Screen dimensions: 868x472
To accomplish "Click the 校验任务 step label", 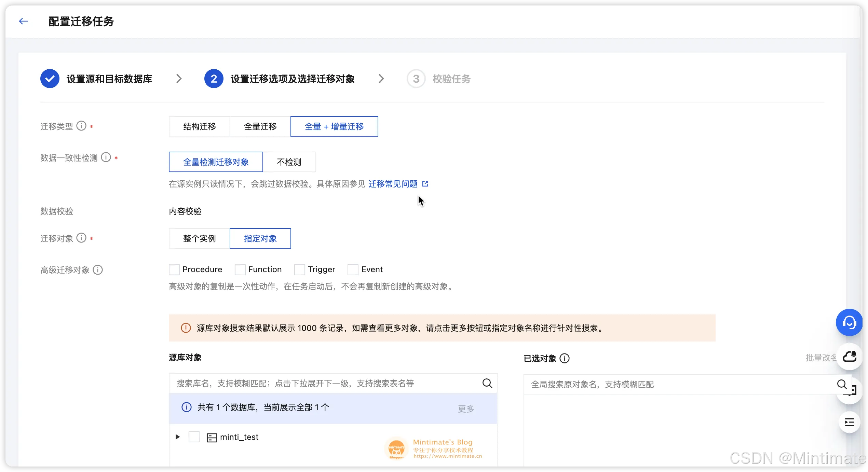I will click(452, 79).
